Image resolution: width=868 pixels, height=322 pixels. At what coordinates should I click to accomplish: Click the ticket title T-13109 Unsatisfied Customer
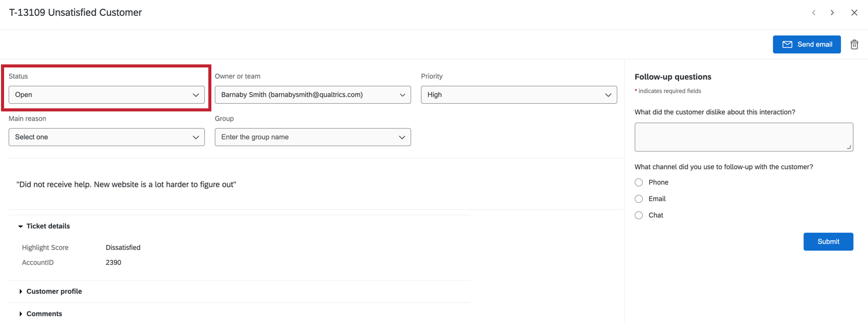(76, 13)
